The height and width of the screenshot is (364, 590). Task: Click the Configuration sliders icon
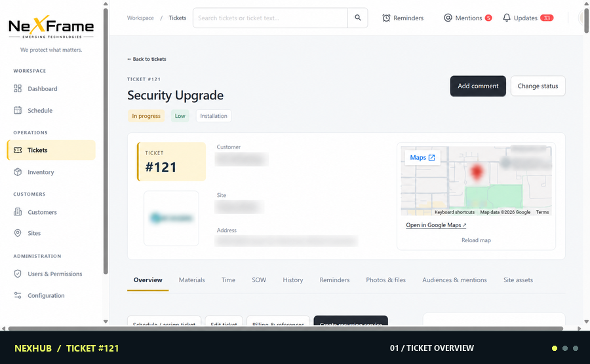pos(18,295)
